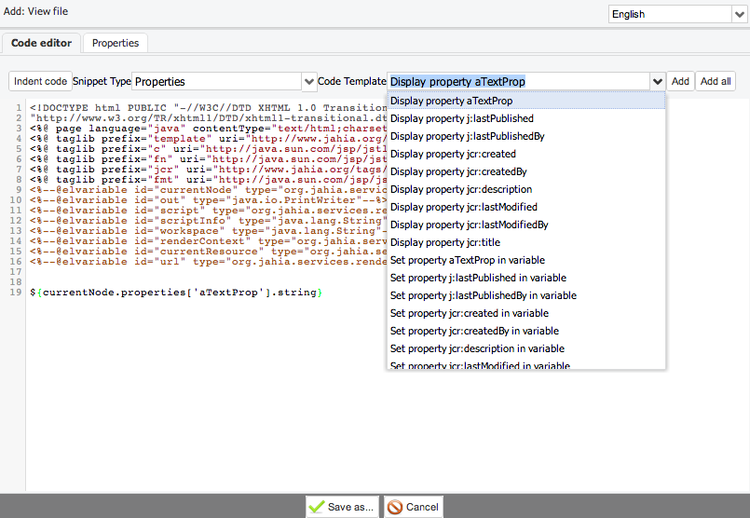
Task: Click the elvariable id="workspace" line
Action: (208, 231)
